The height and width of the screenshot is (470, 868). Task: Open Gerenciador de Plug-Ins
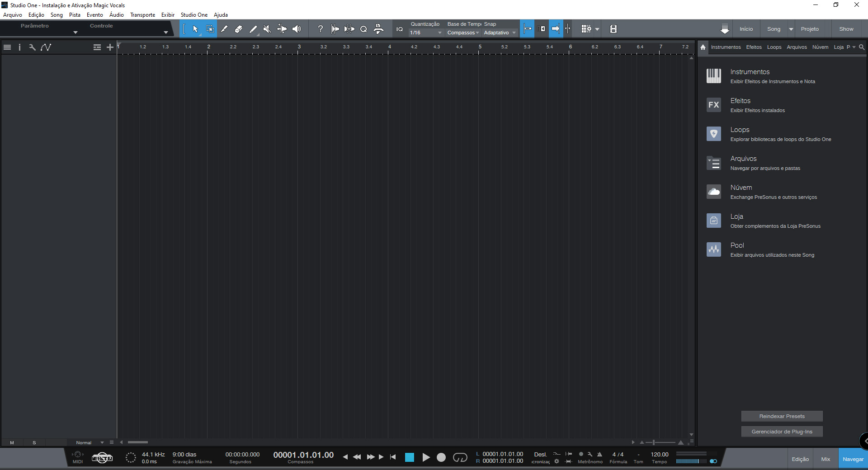tap(782, 432)
